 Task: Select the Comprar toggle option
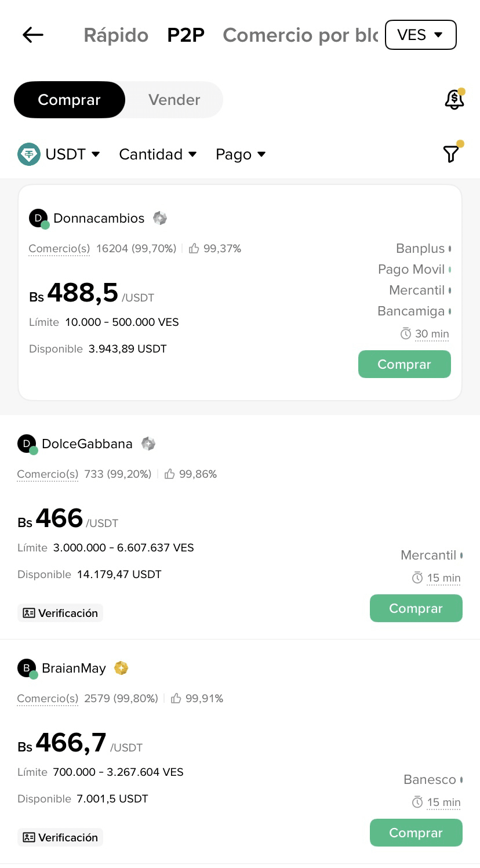point(69,100)
